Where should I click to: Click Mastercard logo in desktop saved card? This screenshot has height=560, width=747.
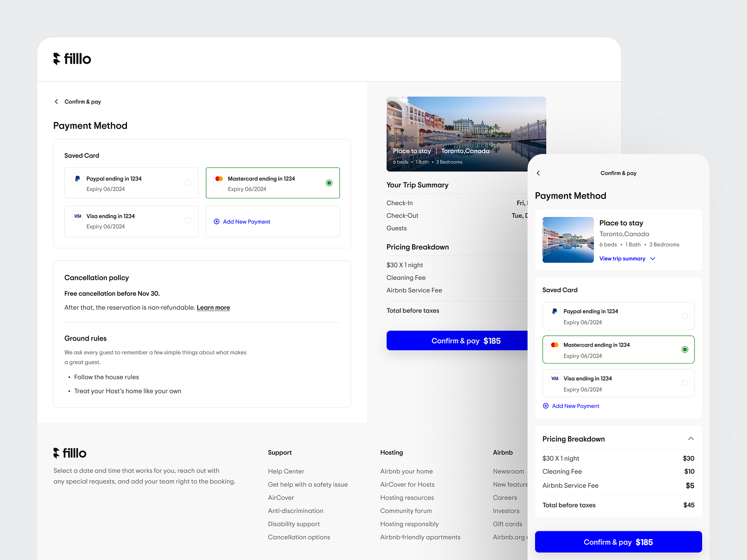[x=219, y=179]
